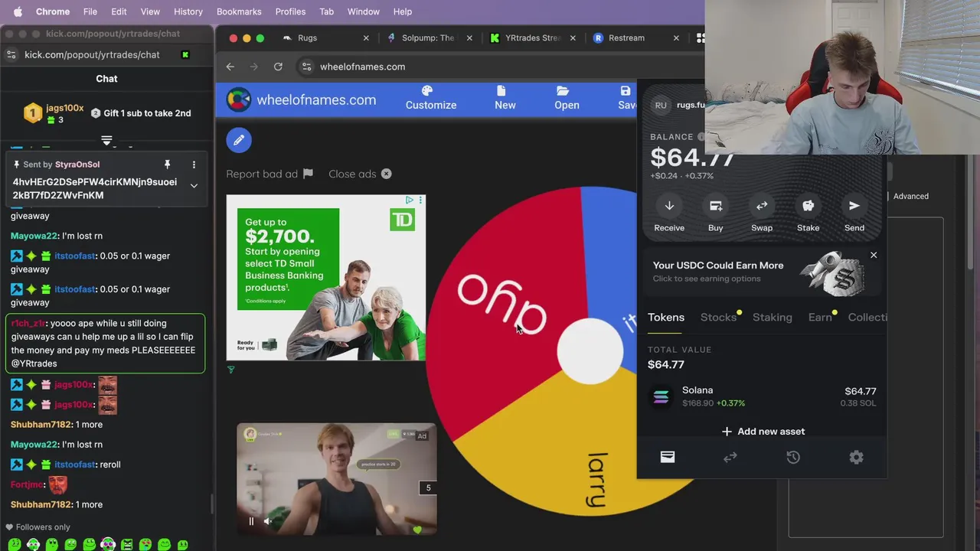Viewport: 980px width, 551px height.
Task: Close the Rugs browser tab
Action: [x=365, y=37]
